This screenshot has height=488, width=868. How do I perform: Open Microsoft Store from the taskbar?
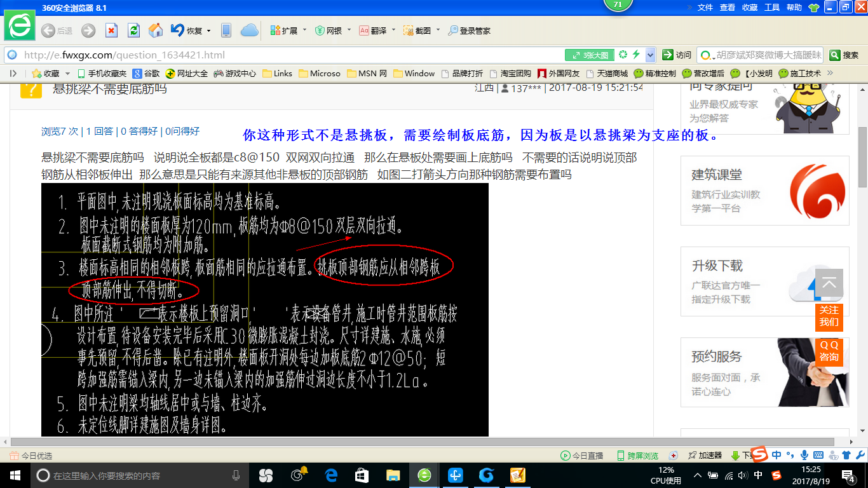point(362,475)
